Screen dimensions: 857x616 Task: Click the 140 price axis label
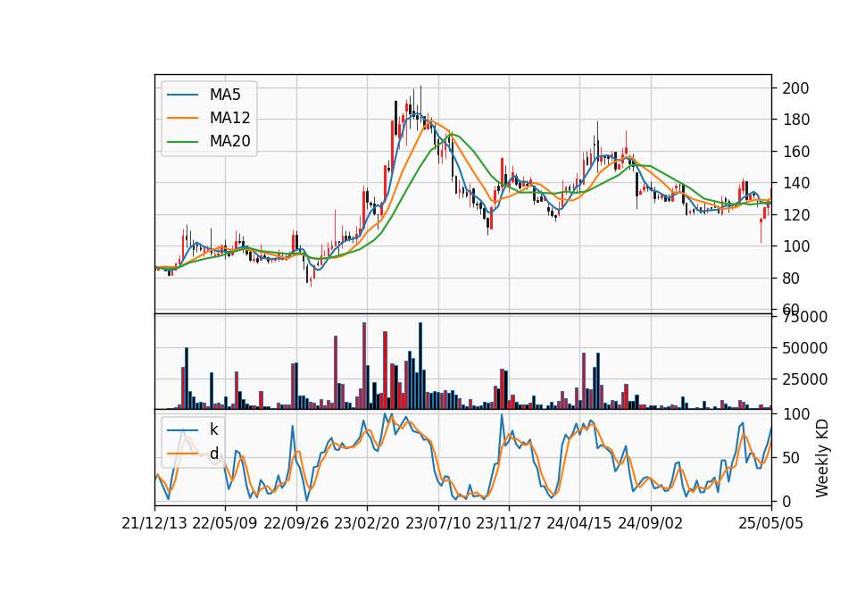tap(795, 183)
